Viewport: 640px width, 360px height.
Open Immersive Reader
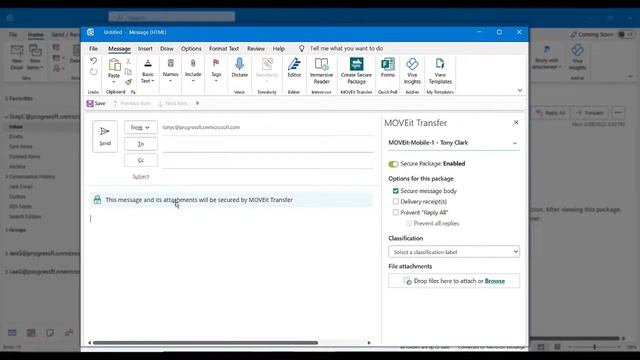tap(321, 71)
